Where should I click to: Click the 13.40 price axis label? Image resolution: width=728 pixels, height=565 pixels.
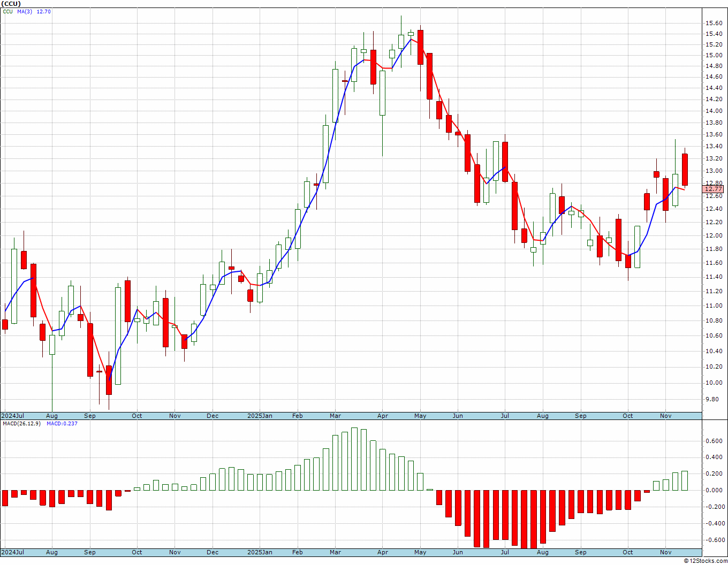point(714,147)
